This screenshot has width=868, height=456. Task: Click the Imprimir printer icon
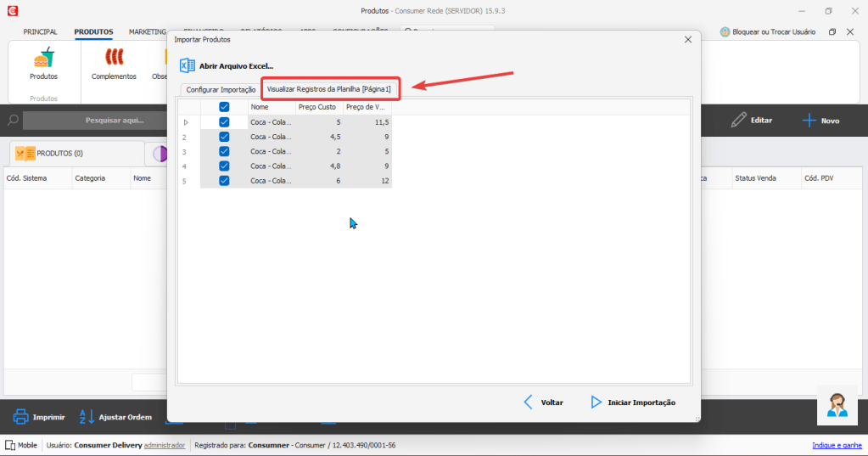[x=21, y=417]
